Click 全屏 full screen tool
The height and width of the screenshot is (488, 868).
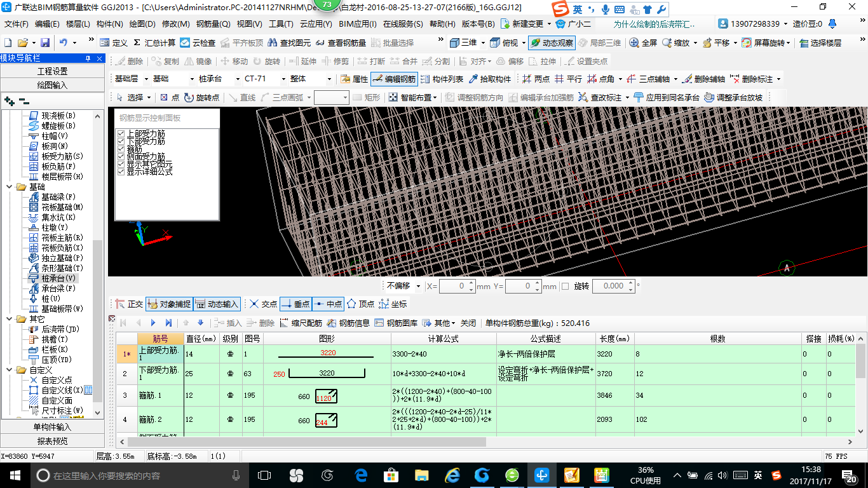[643, 43]
